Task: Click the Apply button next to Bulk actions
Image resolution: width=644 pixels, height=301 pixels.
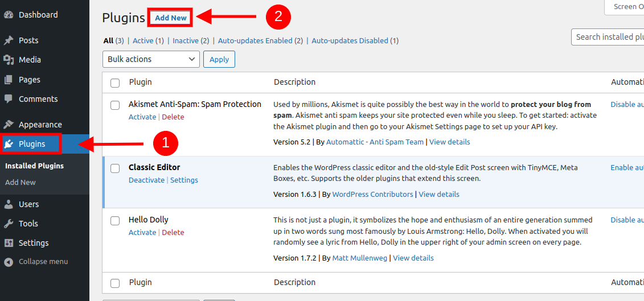Action: [219, 59]
